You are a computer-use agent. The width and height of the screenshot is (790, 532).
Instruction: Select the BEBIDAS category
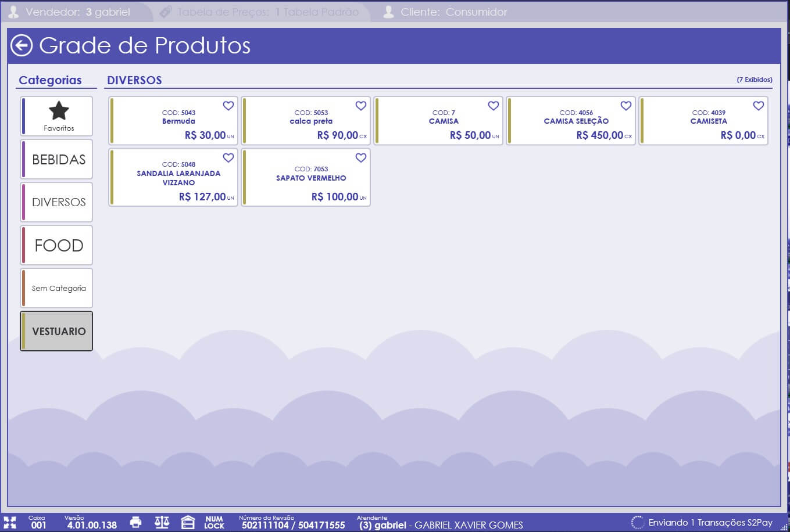56,159
